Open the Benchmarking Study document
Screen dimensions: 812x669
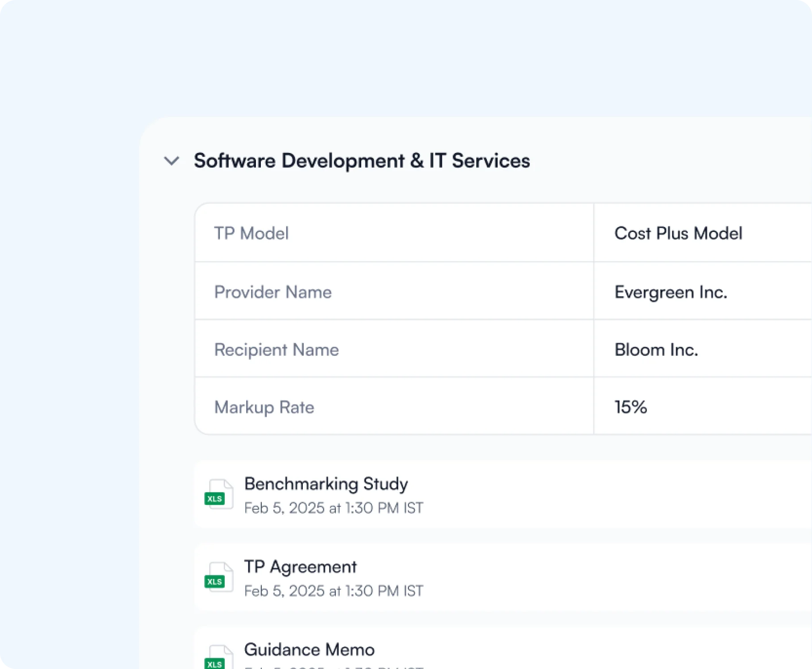[326, 483]
